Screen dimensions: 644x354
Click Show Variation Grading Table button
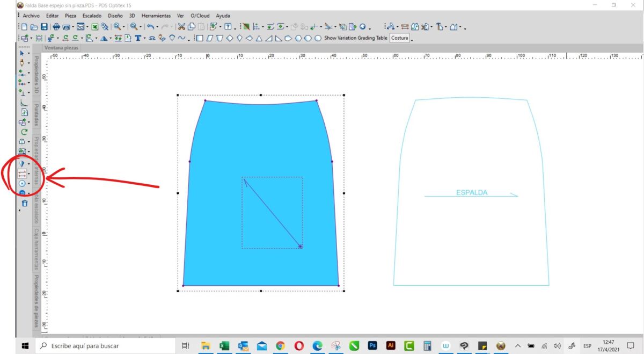point(356,38)
